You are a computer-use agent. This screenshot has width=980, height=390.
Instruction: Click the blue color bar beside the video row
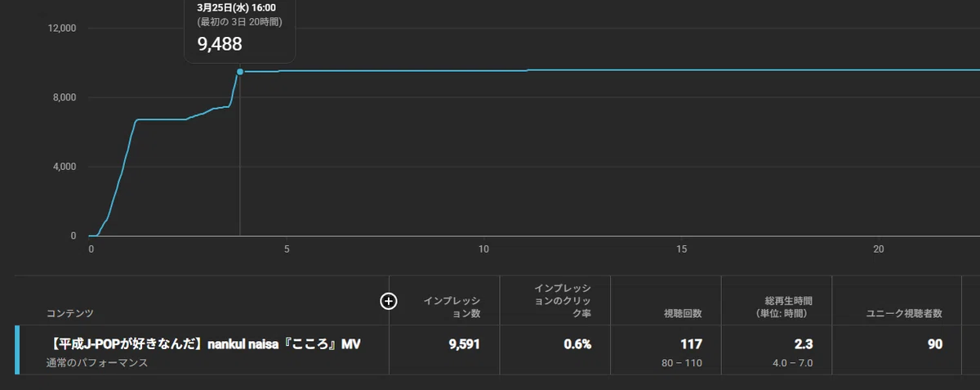coord(17,350)
